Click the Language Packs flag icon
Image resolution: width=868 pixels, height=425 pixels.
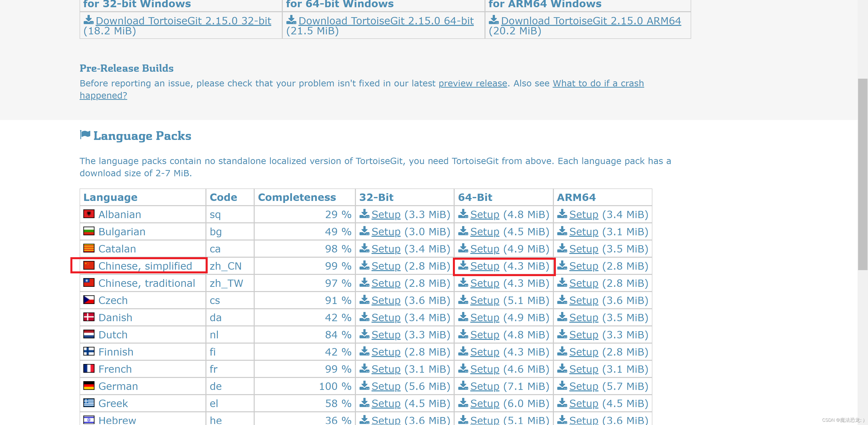click(x=85, y=135)
